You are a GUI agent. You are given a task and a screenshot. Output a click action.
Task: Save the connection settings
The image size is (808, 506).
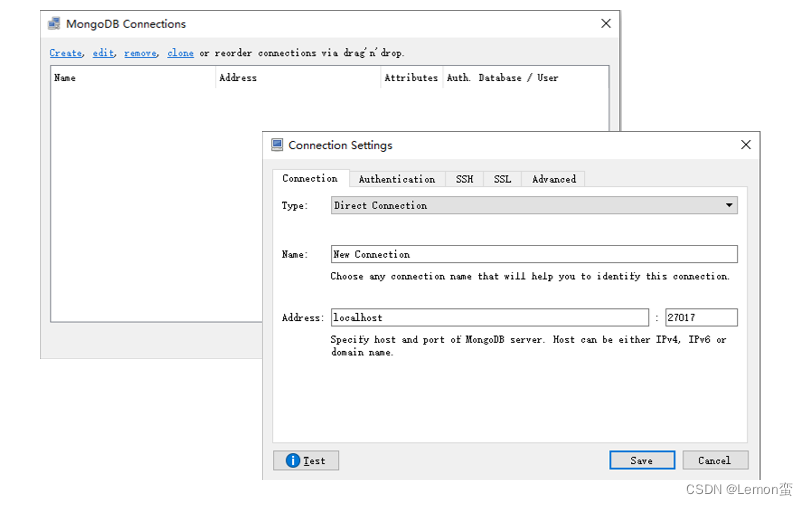coord(642,460)
